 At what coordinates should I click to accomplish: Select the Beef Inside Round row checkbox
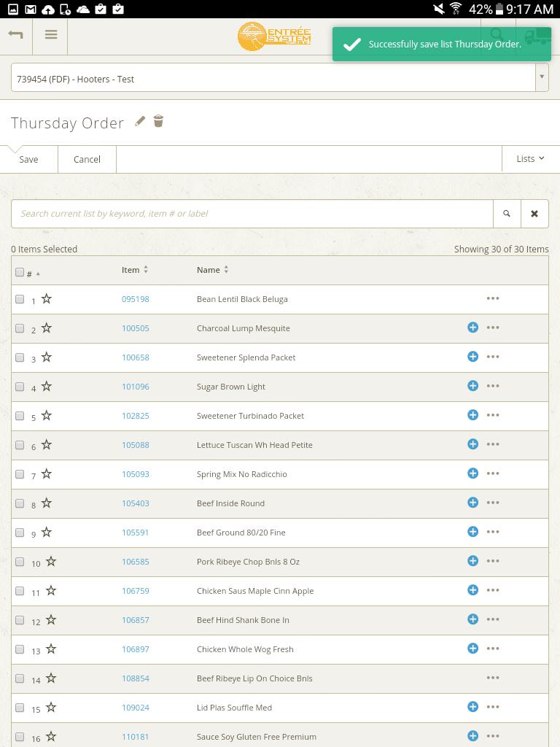(x=20, y=503)
